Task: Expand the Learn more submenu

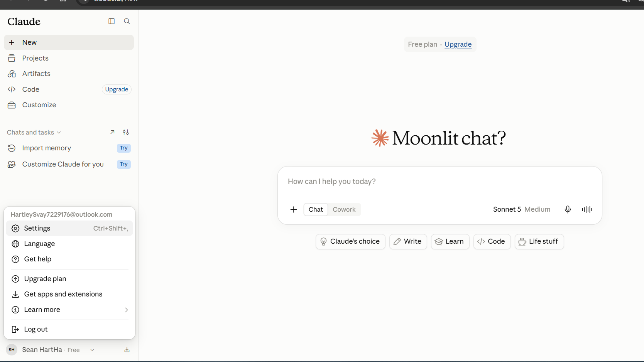Action: point(69,310)
